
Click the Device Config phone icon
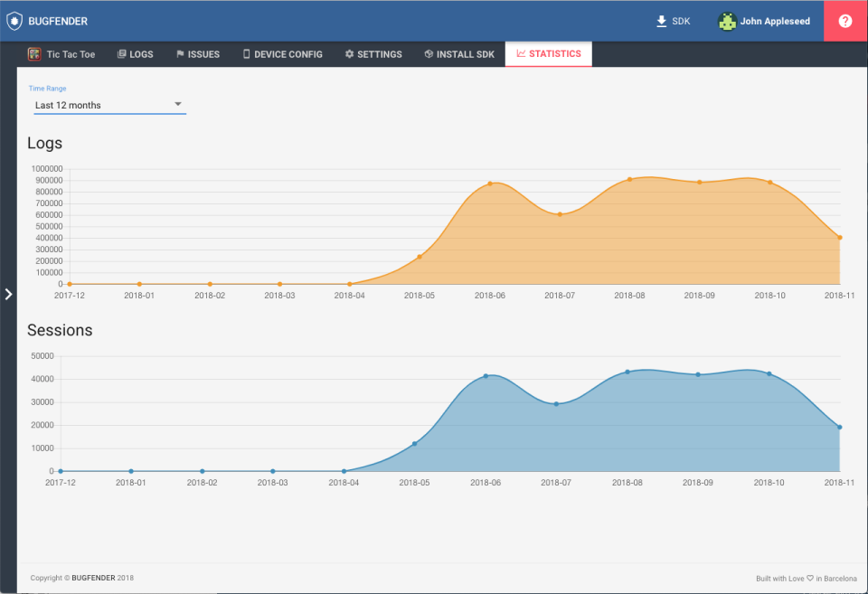pos(246,53)
